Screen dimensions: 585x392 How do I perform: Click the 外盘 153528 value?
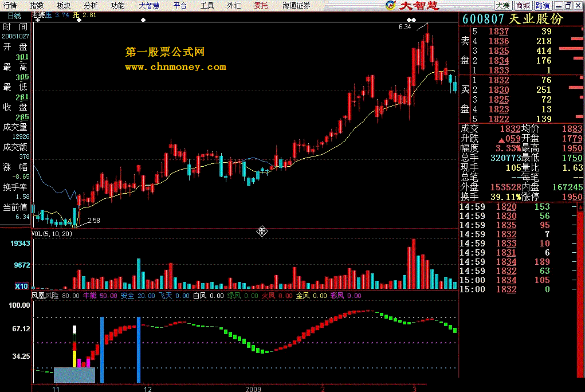pos(505,187)
